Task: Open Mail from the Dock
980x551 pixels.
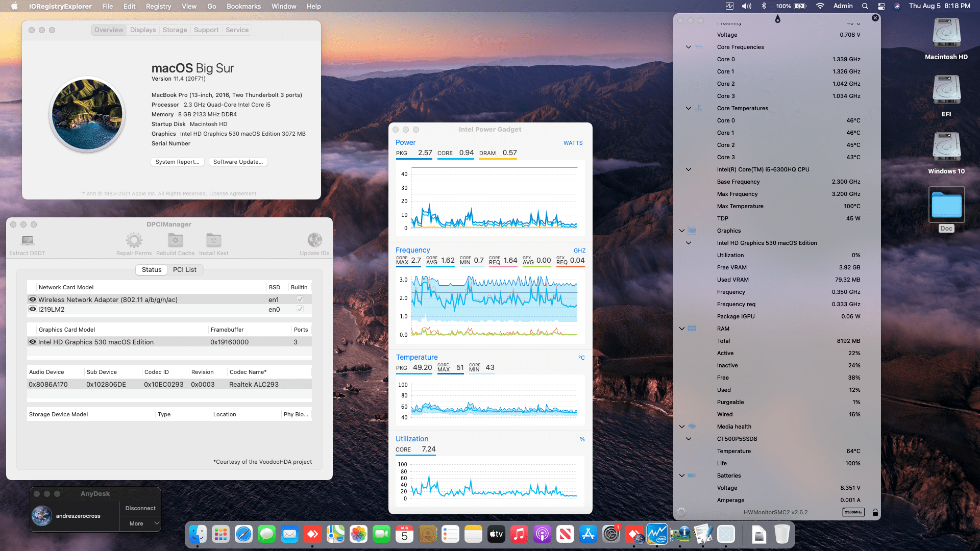Action: [289, 534]
